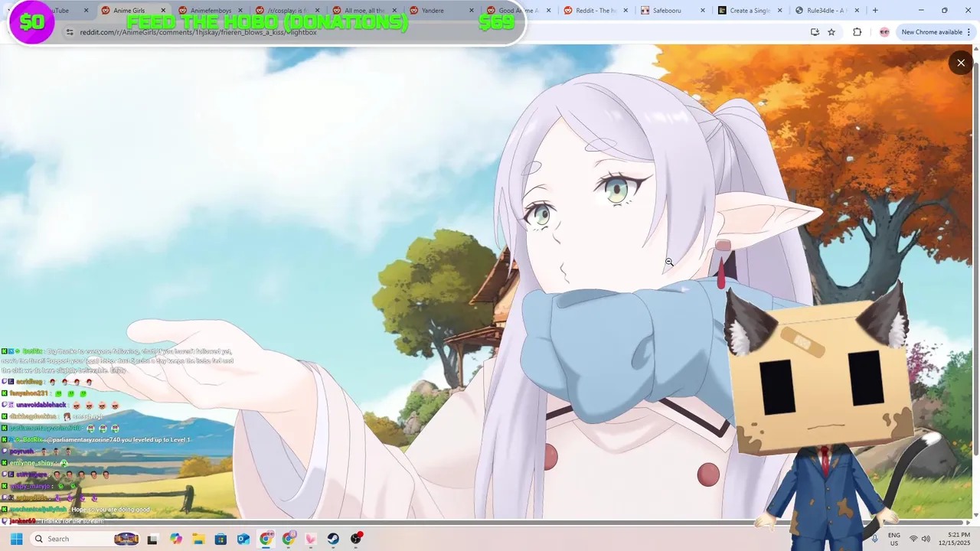Click the install/cast page icon in address bar
This screenshot has height=551, width=980.
815,32
